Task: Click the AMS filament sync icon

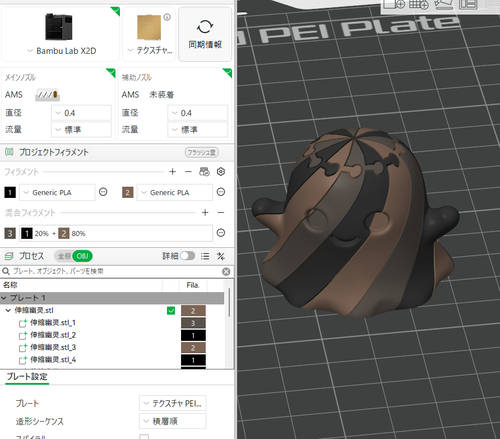Action: coord(204,172)
